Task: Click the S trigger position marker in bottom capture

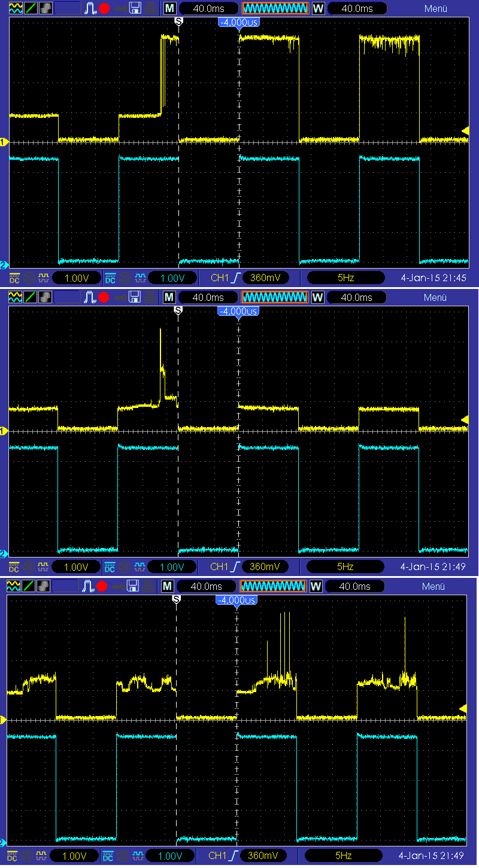Action: (176, 599)
